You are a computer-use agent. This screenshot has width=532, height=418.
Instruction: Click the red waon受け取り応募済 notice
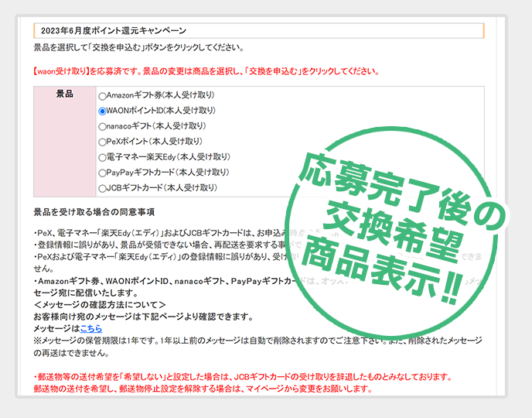point(206,71)
